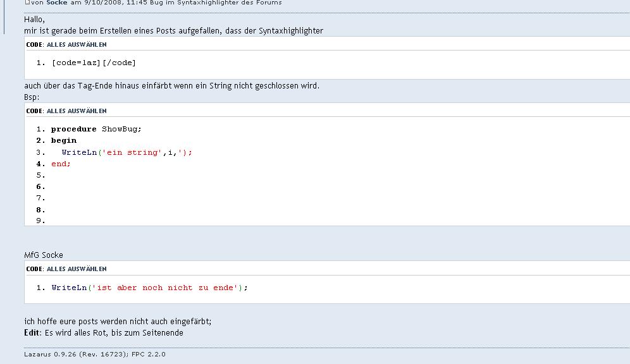Click empty code line number 9
This screenshot has height=364, width=630.
click(x=41, y=221)
